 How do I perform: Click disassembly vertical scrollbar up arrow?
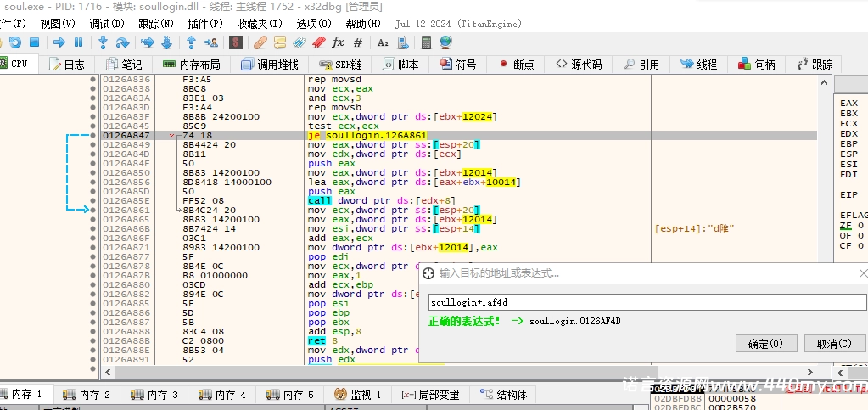[825, 81]
